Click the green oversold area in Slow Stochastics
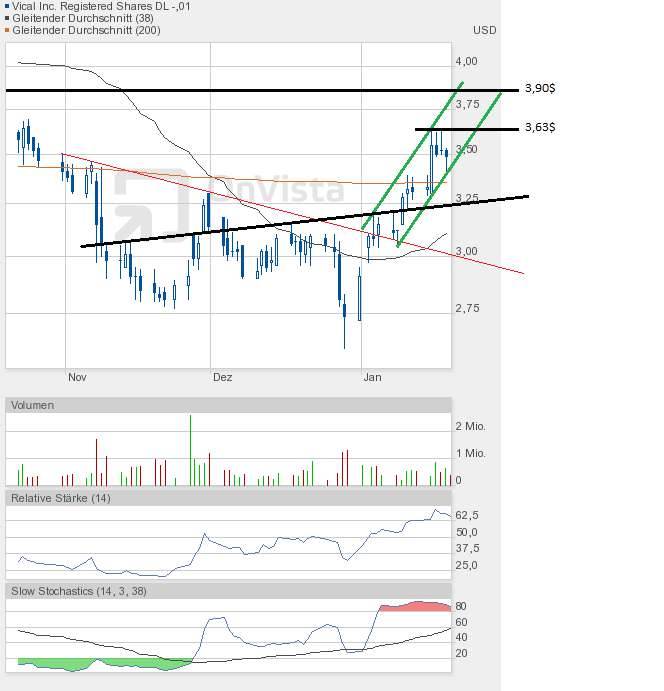Viewport: 664px width, 691px height. click(x=60, y=663)
